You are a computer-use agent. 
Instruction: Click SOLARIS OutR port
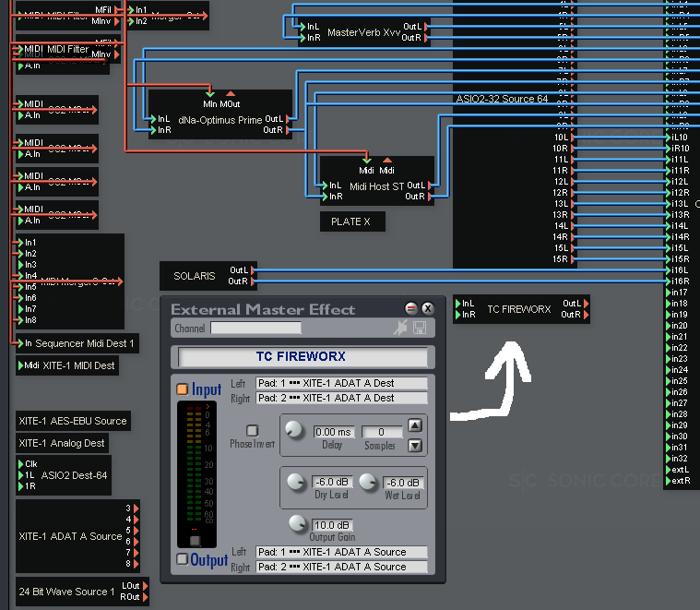click(253, 281)
